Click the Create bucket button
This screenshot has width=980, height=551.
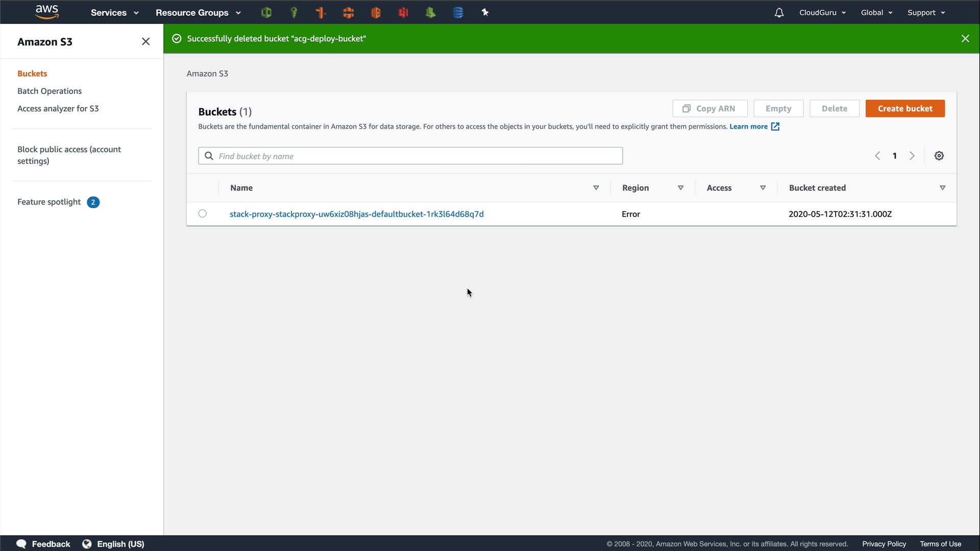click(904, 109)
